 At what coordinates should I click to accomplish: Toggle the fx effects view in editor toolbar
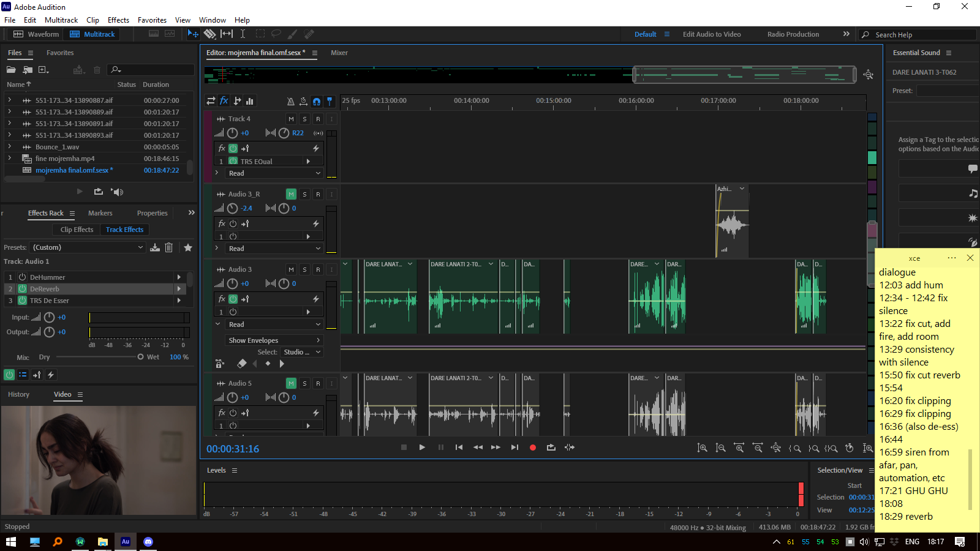[224, 101]
